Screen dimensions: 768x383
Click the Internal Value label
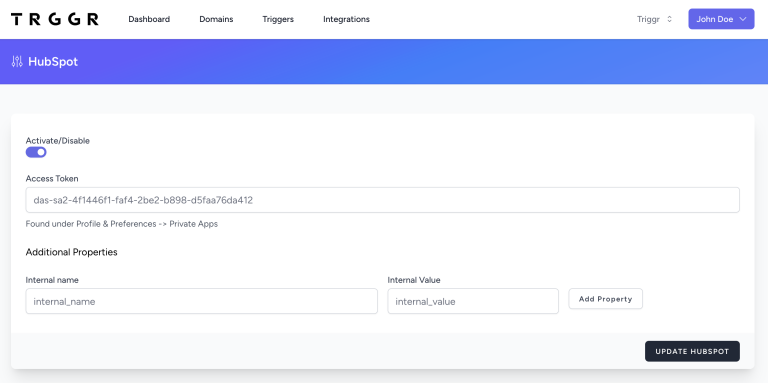[x=414, y=280]
